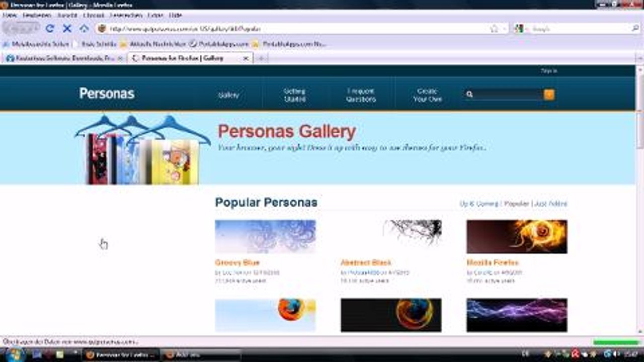Click the green page loading progress bar
Viewport: 644px width, 362px height.
(x=616, y=342)
